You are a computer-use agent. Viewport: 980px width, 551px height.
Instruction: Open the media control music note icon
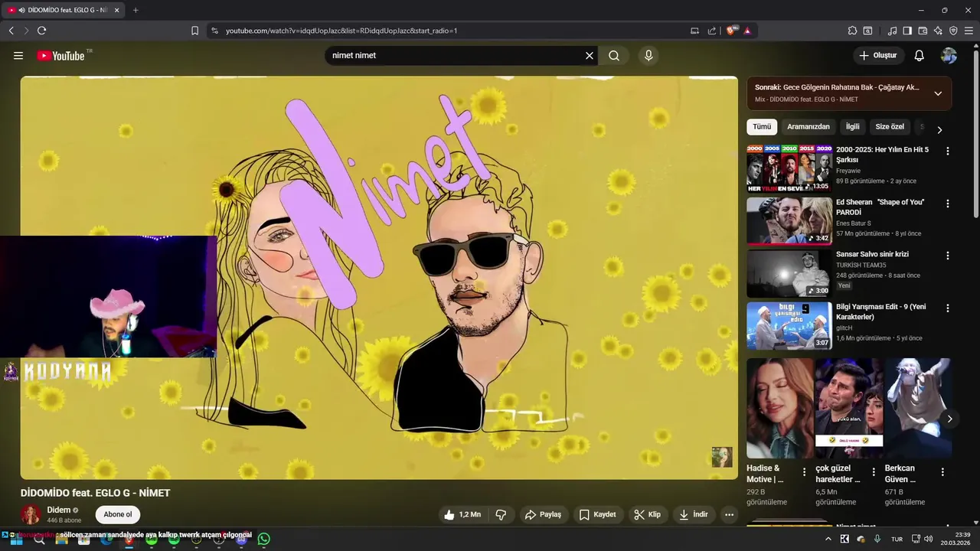[x=892, y=31]
